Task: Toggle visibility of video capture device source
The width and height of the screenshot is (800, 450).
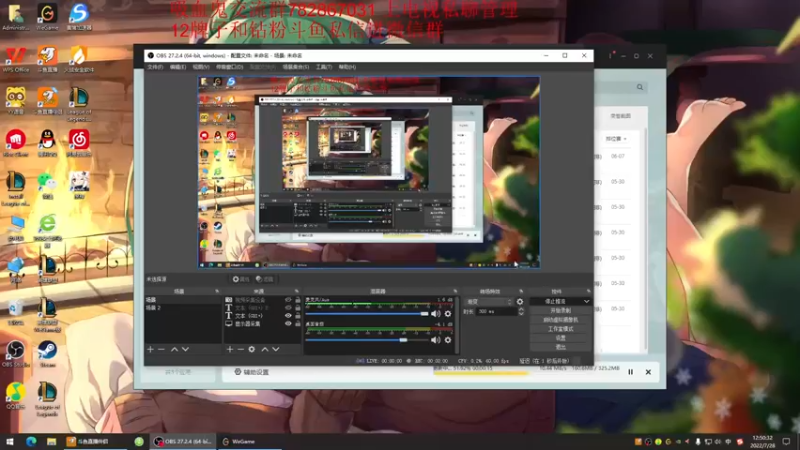Action: pyautogui.click(x=288, y=300)
